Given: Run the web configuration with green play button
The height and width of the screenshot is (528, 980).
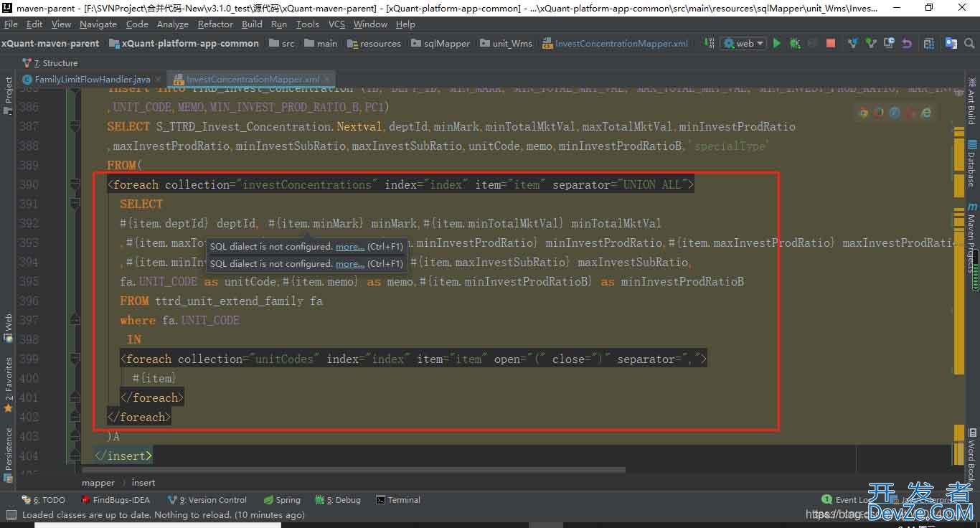Looking at the screenshot, I should [x=776, y=43].
